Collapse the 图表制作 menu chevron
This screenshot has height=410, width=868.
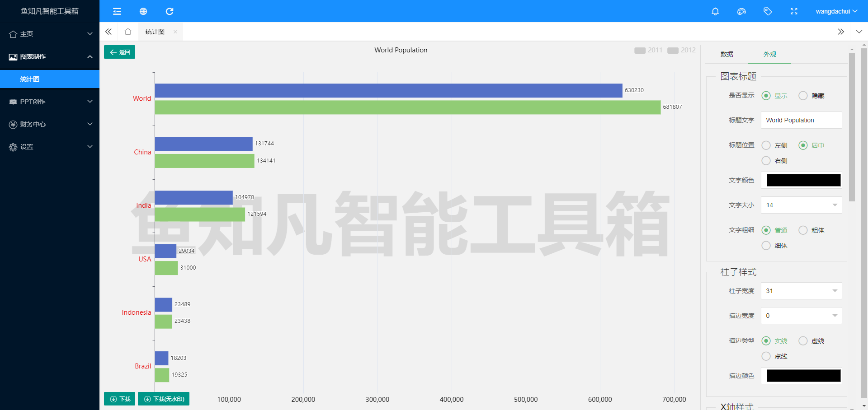90,56
